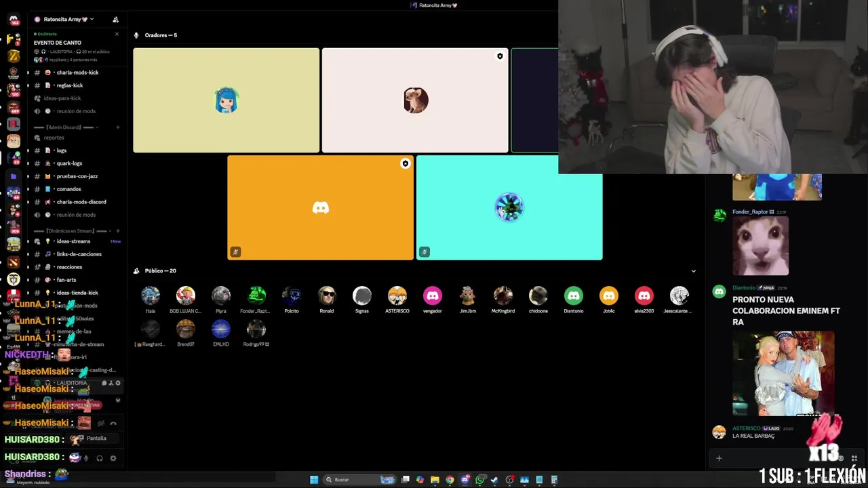Click Fonder_Rapt's username in the chat
The height and width of the screenshot is (488, 868).
tap(750, 212)
